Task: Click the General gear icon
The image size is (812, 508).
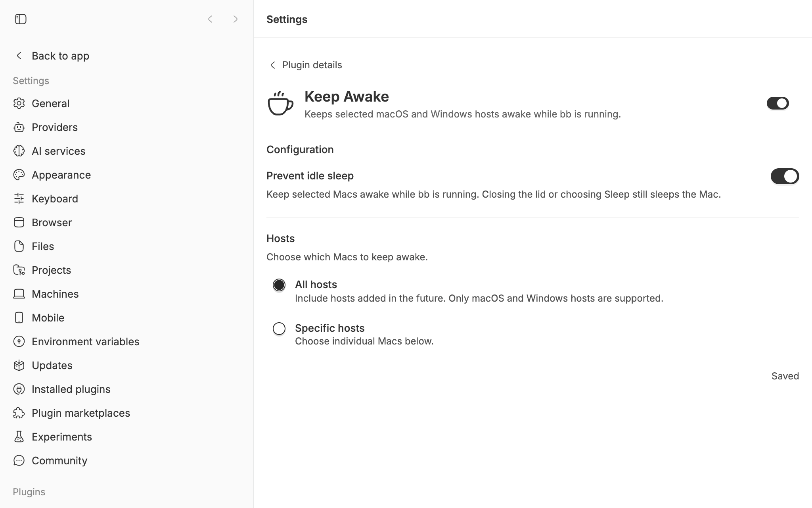Action: (19, 103)
